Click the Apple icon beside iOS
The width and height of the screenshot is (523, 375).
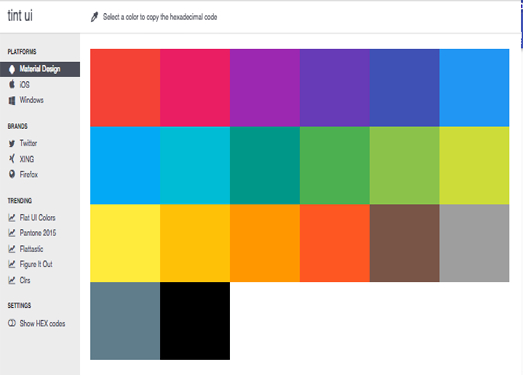pos(12,84)
